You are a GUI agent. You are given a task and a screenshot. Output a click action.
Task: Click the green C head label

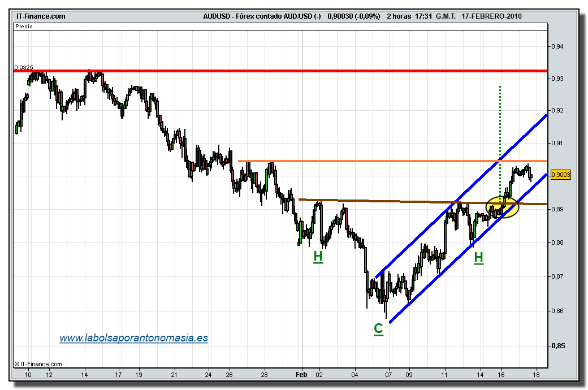coord(378,328)
